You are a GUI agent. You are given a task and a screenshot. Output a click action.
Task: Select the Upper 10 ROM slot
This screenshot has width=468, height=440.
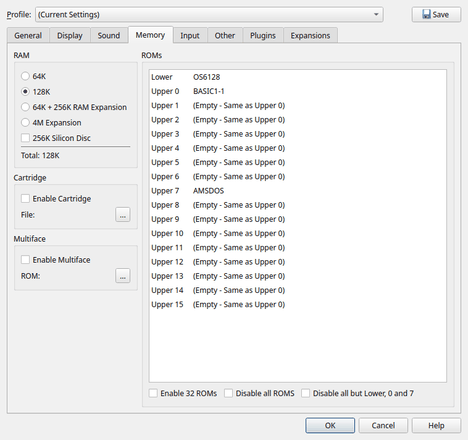click(297, 234)
